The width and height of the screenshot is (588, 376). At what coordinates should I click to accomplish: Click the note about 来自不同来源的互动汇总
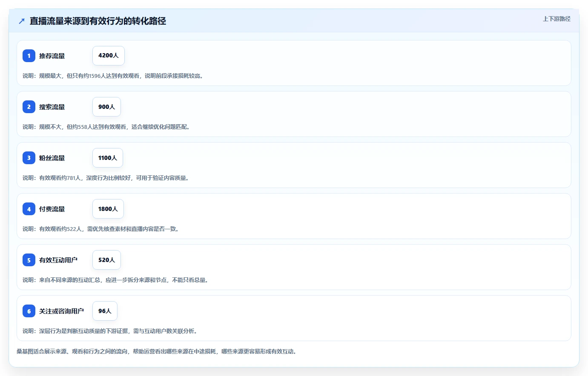point(116,280)
